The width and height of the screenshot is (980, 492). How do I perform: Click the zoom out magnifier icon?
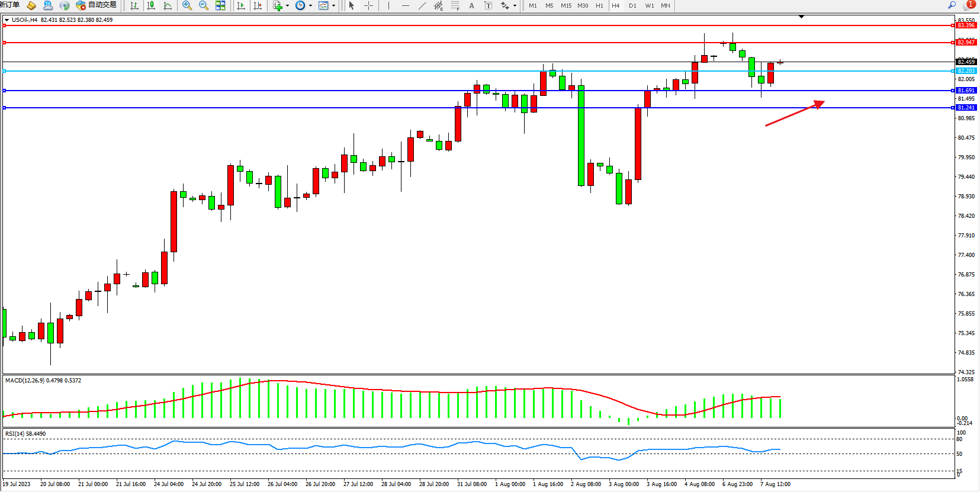pyautogui.click(x=204, y=5)
